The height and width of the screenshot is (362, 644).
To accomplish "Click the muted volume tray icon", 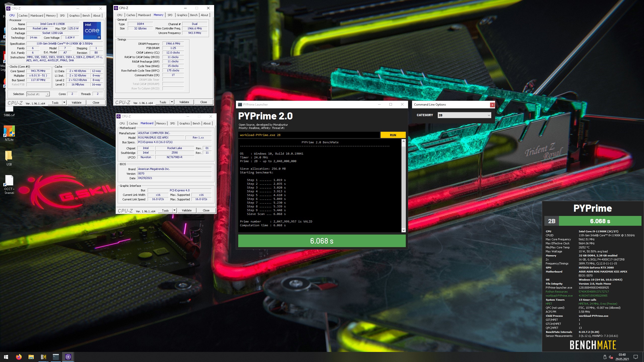I will pyautogui.click(x=611, y=357).
